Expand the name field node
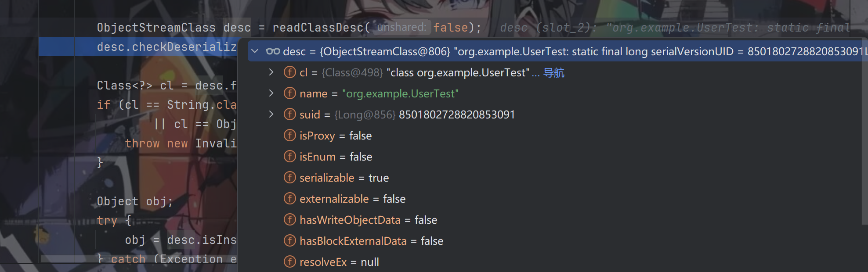 click(271, 93)
